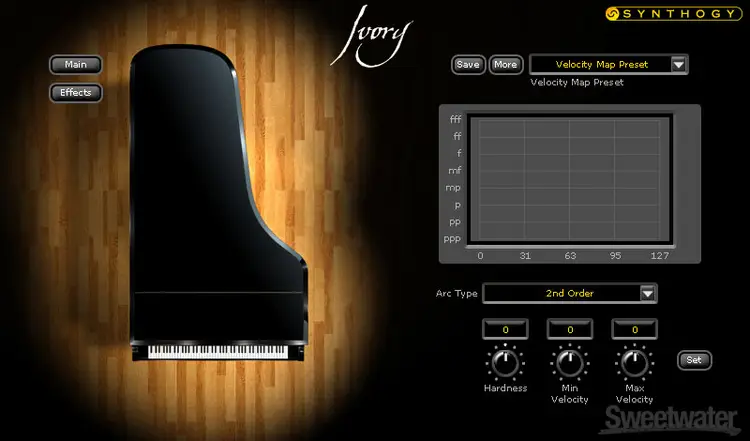Open the Main page
750x441 pixels.
coord(76,65)
